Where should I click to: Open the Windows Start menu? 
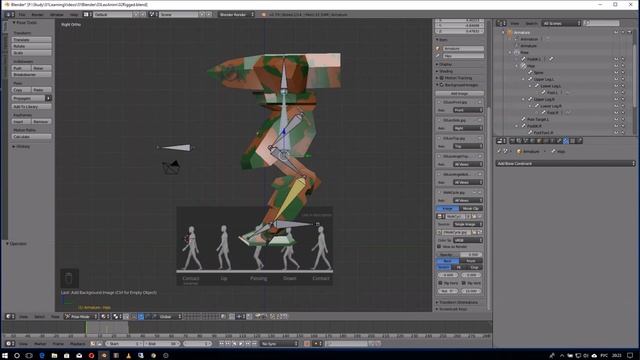click(x=5, y=356)
